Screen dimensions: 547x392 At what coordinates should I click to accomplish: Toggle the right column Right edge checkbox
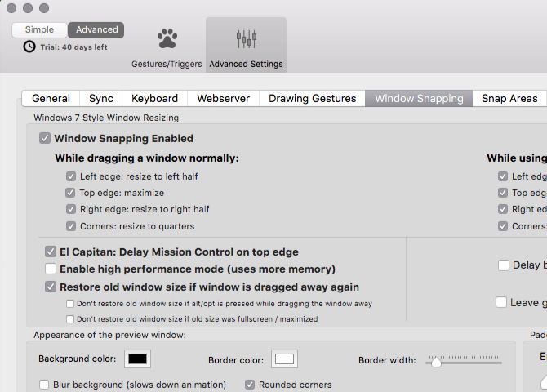tap(503, 209)
